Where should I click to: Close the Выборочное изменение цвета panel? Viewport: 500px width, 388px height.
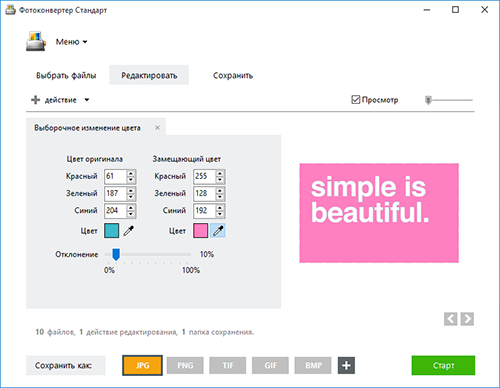[157, 128]
